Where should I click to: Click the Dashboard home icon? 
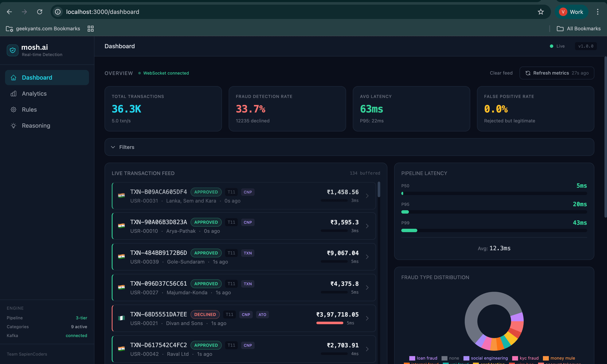(13, 78)
